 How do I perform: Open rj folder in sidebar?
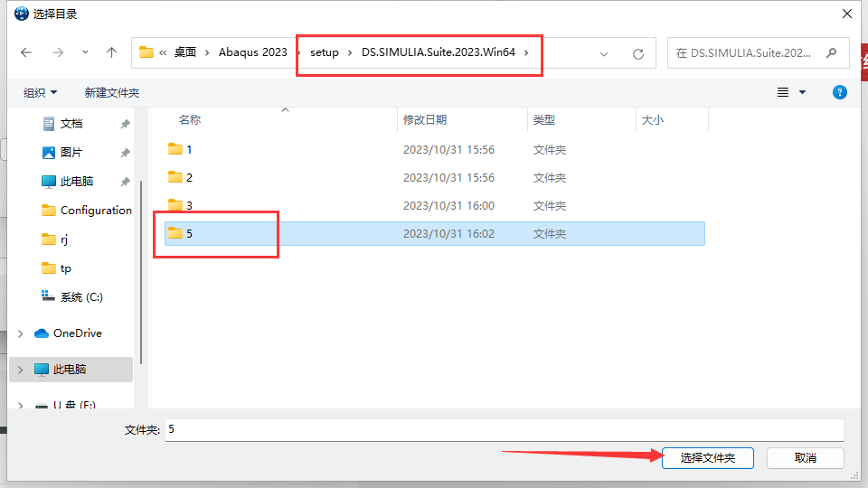[x=63, y=239]
